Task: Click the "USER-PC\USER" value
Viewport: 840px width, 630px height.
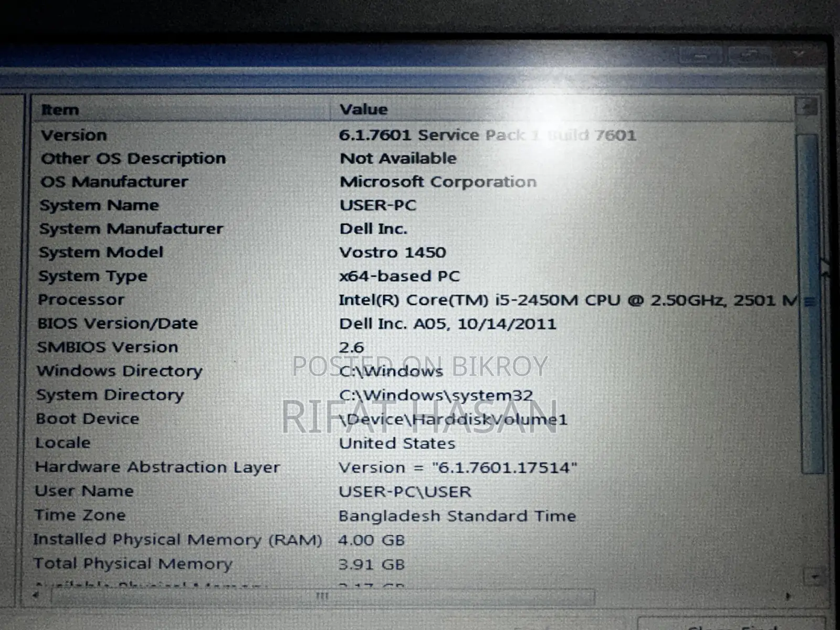Action: [x=405, y=492]
